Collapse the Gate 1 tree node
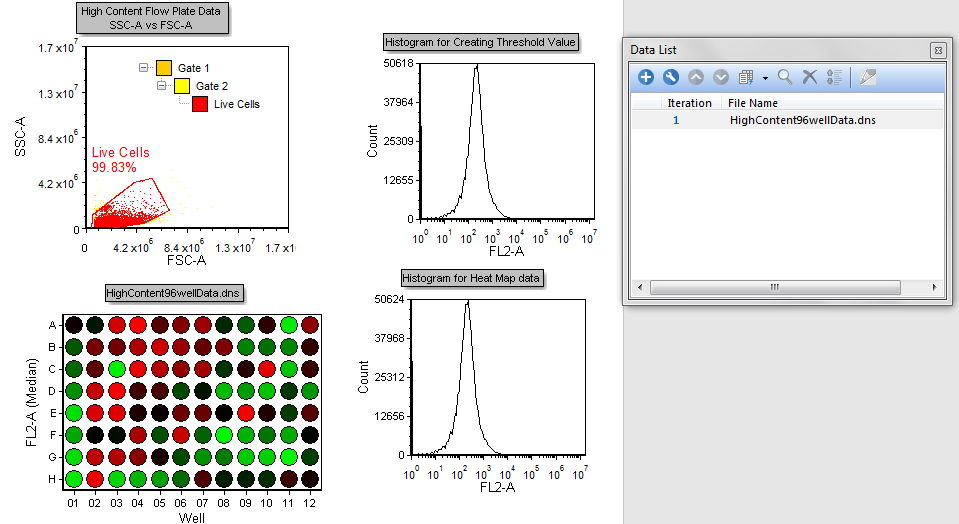 [x=142, y=68]
